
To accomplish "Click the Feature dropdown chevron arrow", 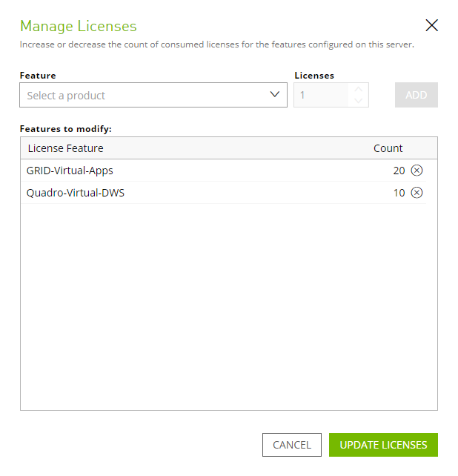I will [275, 95].
